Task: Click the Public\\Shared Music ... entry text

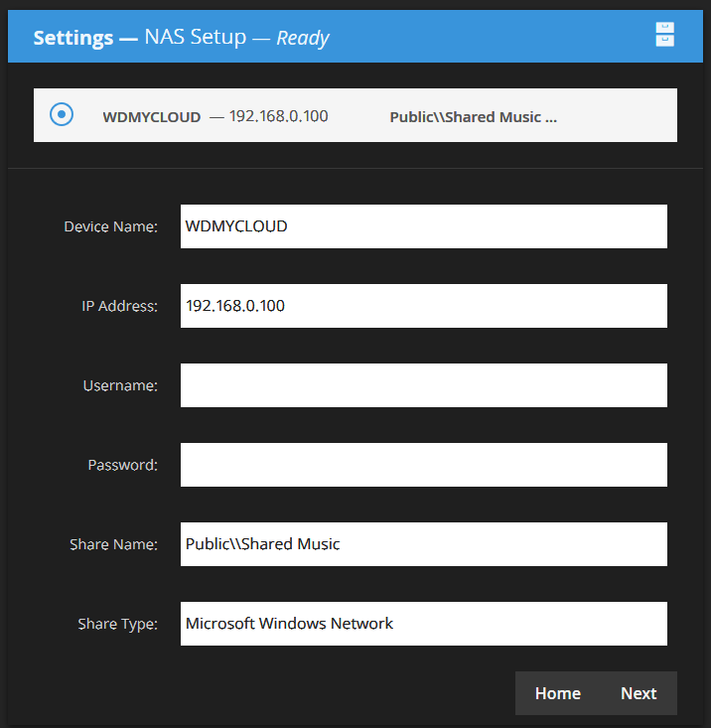Action: pos(473,117)
